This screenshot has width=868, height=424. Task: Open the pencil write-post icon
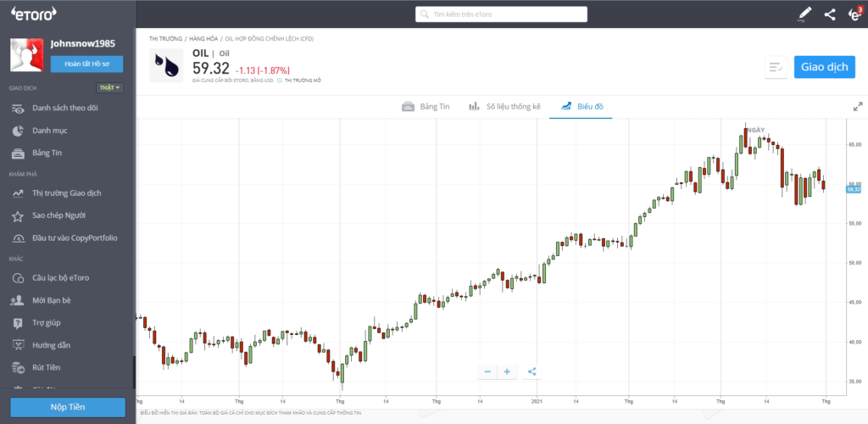804,14
